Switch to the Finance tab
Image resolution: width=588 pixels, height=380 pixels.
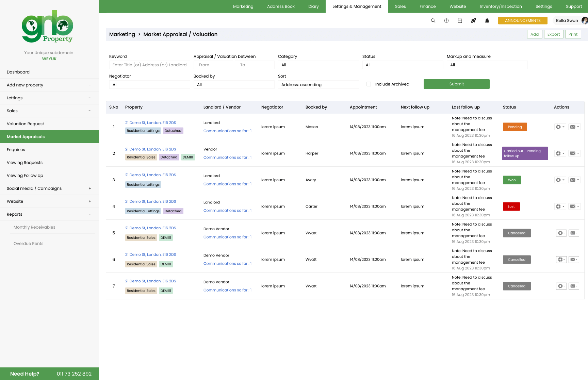pyautogui.click(x=427, y=6)
